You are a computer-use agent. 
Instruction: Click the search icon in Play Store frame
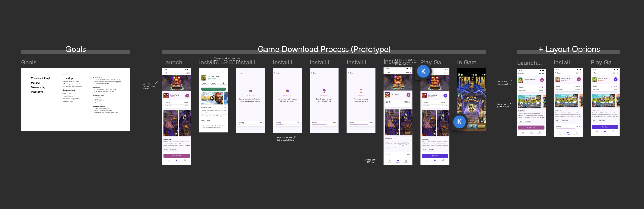pos(222,72)
